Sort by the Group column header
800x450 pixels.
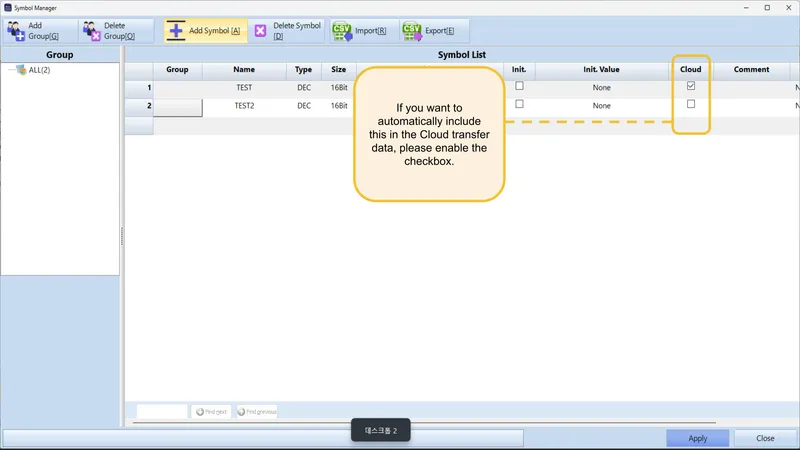pyautogui.click(x=178, y=70)
